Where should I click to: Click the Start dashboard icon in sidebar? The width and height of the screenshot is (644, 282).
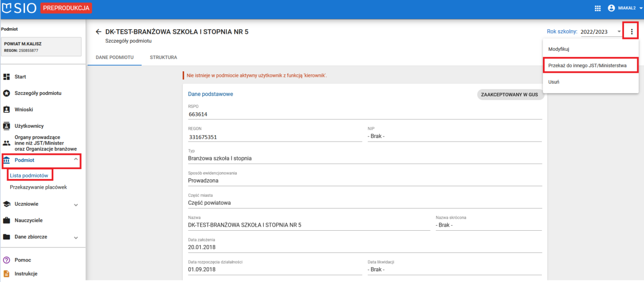7,77
